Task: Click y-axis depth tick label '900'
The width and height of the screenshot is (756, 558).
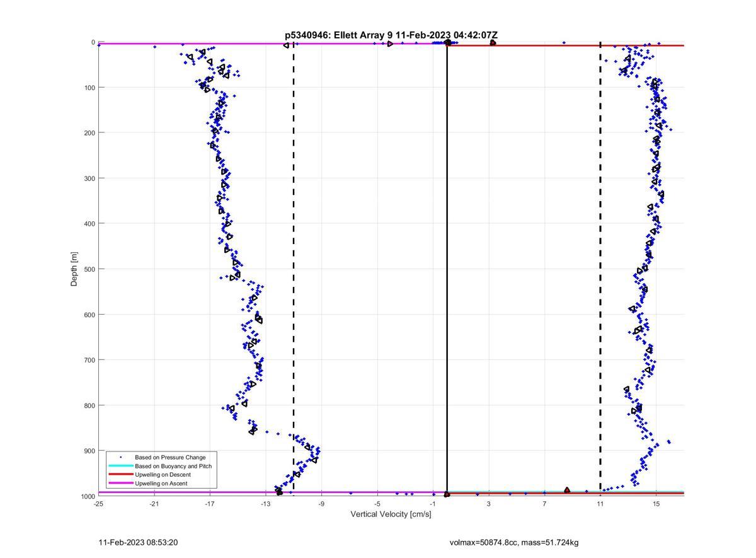Action: (x=89, y=451)
